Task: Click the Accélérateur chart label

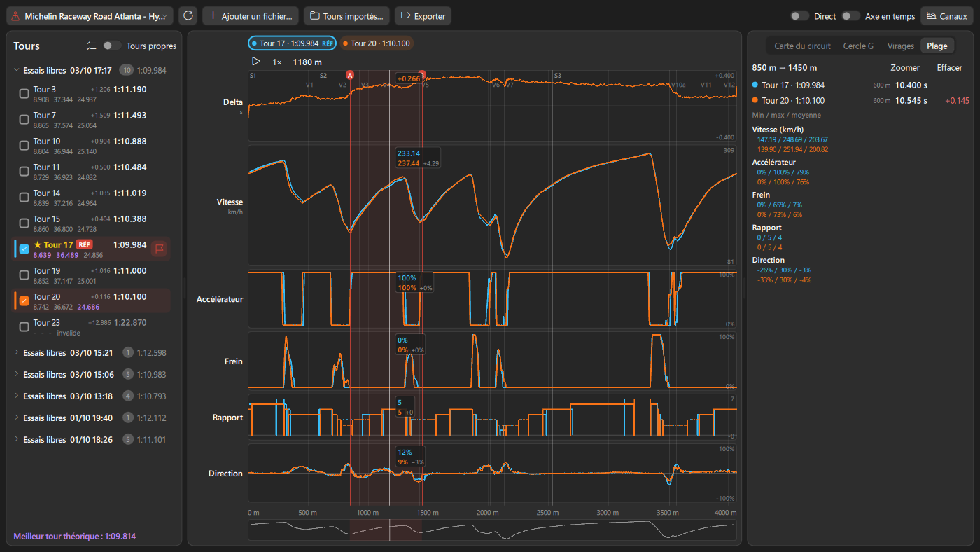Action: [x=220, y=299]
